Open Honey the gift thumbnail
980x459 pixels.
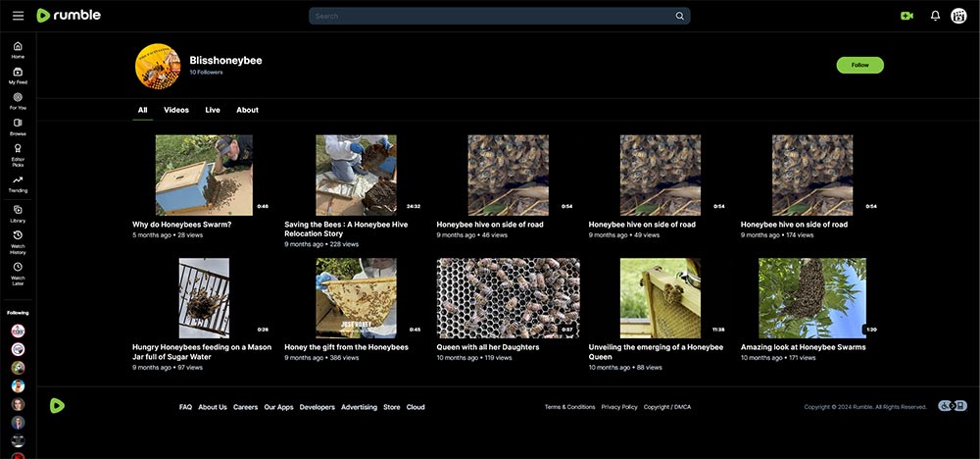click(357, 298)
